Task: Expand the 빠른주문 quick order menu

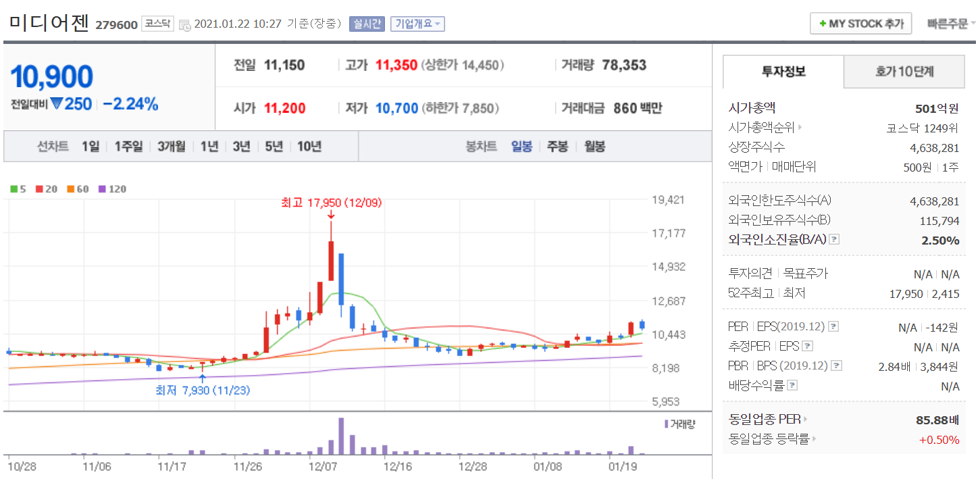Action: (x=951, y=24)
